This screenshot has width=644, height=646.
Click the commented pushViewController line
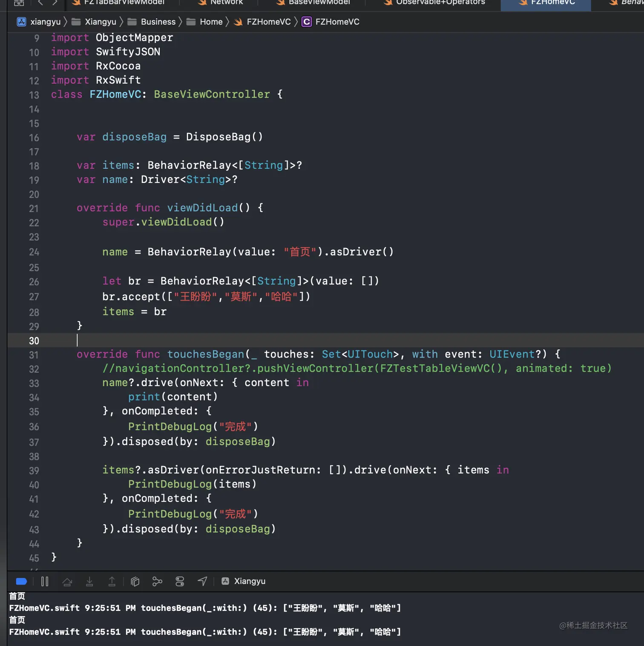tap(357, 368)
